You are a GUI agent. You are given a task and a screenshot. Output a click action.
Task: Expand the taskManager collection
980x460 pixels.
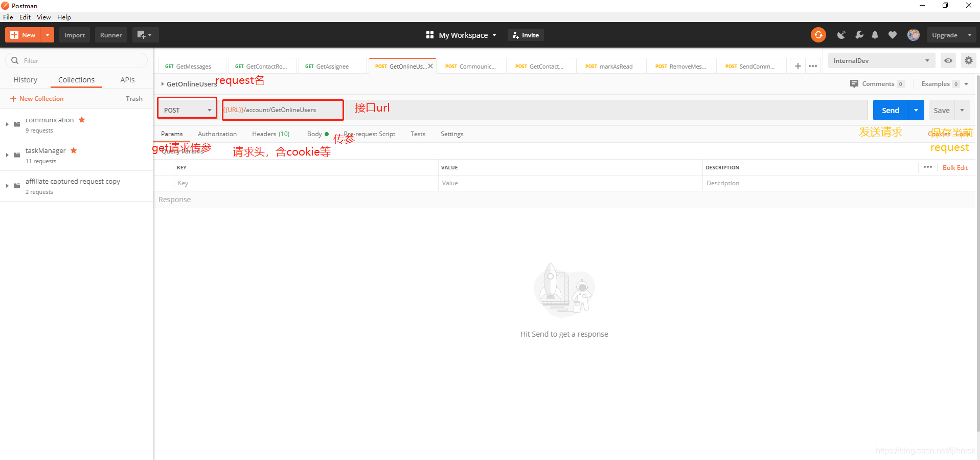pos(7,155)
